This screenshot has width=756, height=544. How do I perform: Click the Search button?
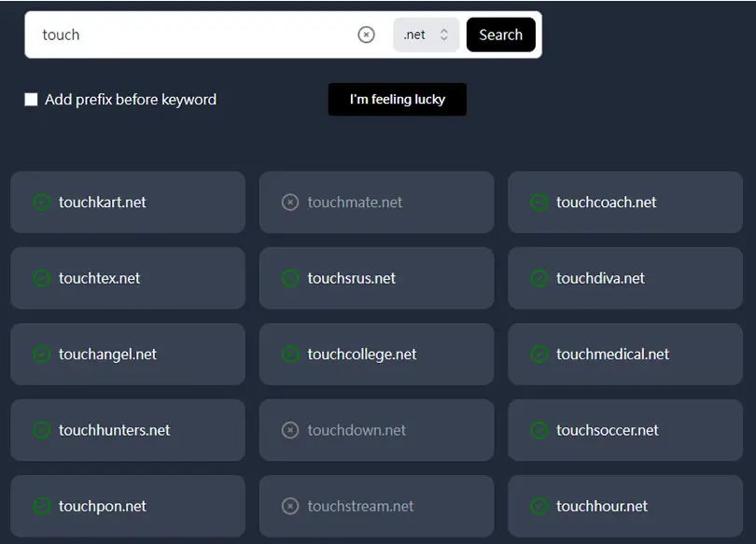501,35
